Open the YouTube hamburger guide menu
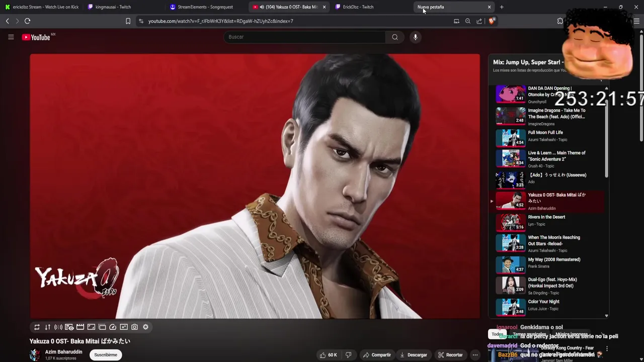 tap(11, 37)
